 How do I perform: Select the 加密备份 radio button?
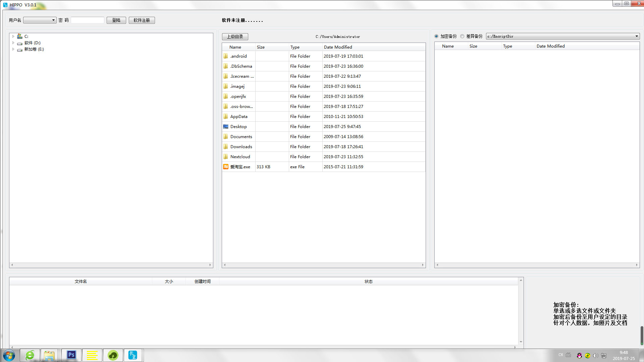[436, 36]
